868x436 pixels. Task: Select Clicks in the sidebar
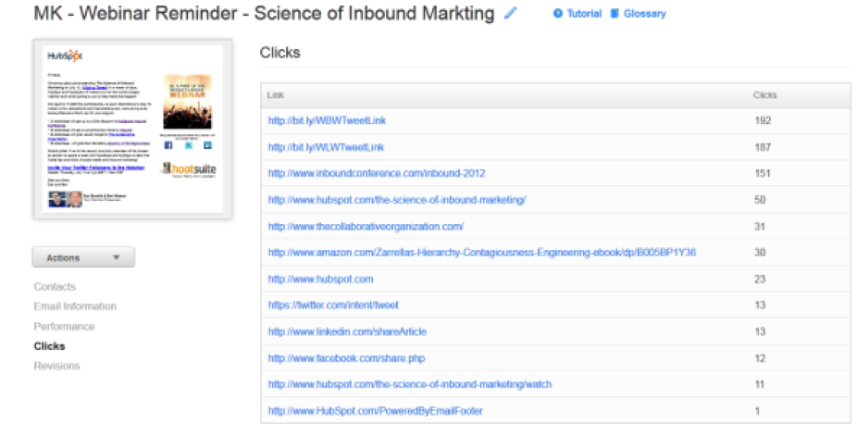pos(49,346)
